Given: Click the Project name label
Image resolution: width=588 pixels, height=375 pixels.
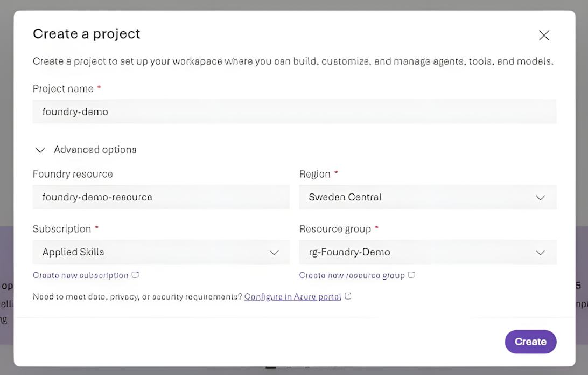Looking at the screenshot, I should click(63, 88).
